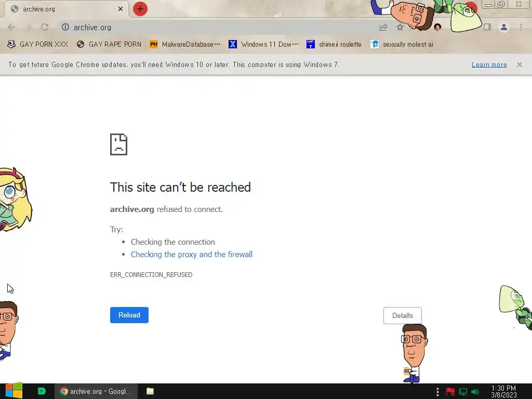Image resolution: width=532 pixels, height=399 pixels.
Task: Click the Details button
Action: click(x=403, y=315)
